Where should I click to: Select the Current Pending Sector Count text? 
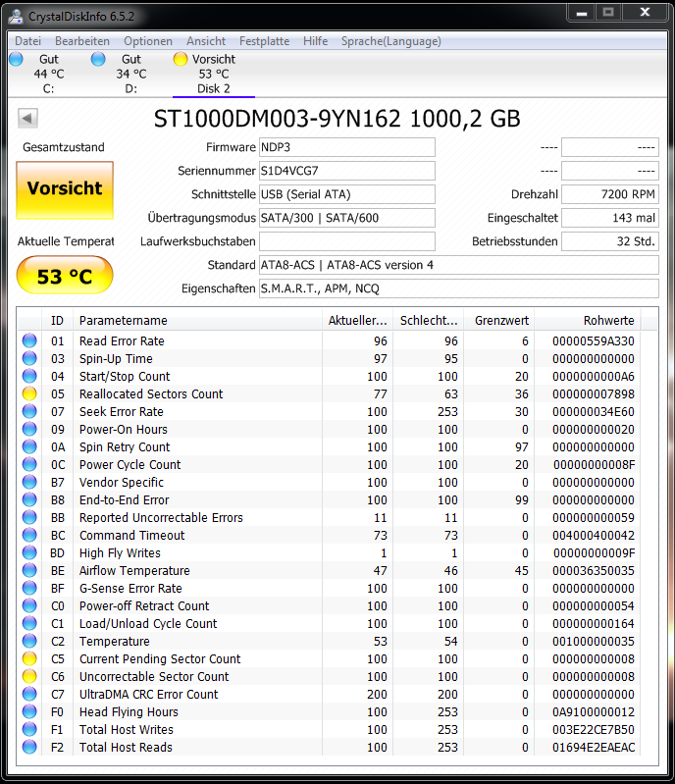(x=160, y=659)
